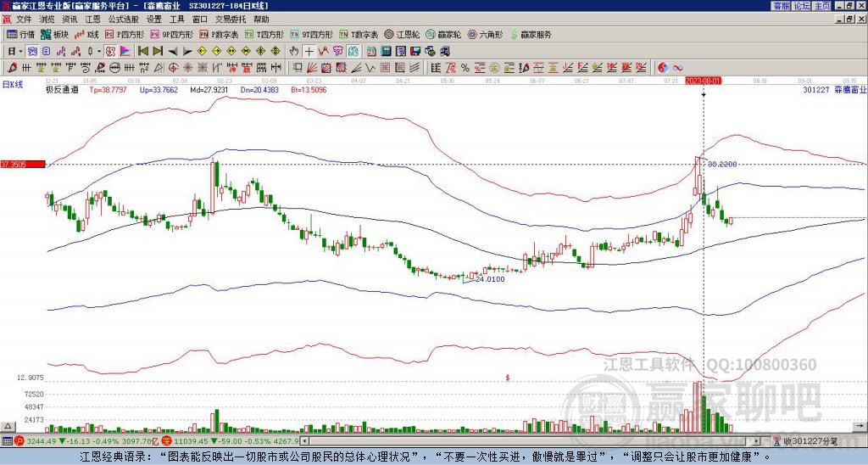Image resolution: width=868 pixels, height=465 pixels.
Task: Open the 9T四方形 tool
Action: coord(311,34)
